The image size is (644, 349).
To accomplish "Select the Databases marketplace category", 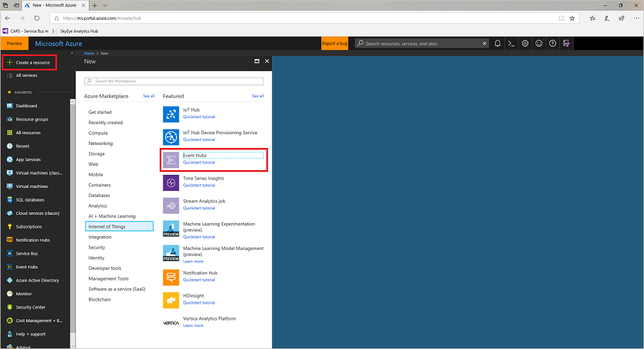I will (99, 195).
